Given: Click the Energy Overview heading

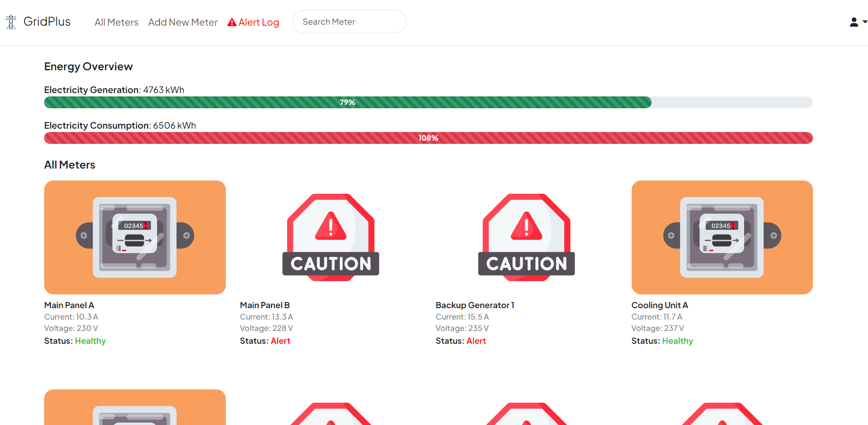Looking at the screenshot, I should coord(88,66).
